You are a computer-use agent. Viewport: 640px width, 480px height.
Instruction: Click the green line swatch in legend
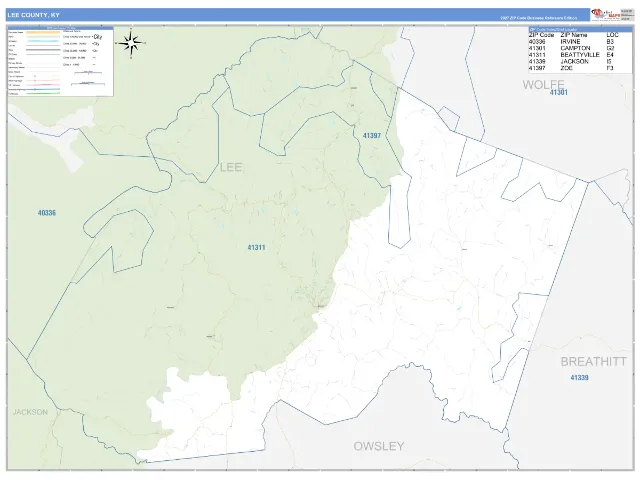click(43, 93)
